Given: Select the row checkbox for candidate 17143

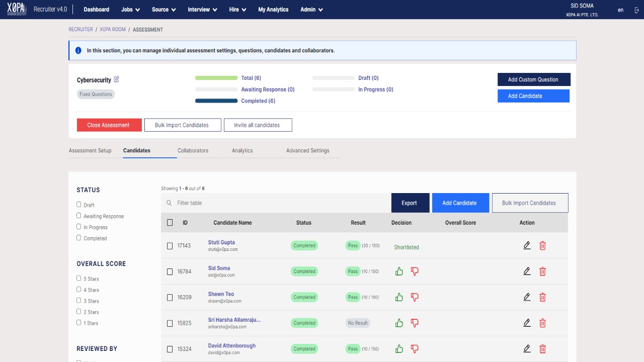Looking at the screenshot, I should [170, 246].
